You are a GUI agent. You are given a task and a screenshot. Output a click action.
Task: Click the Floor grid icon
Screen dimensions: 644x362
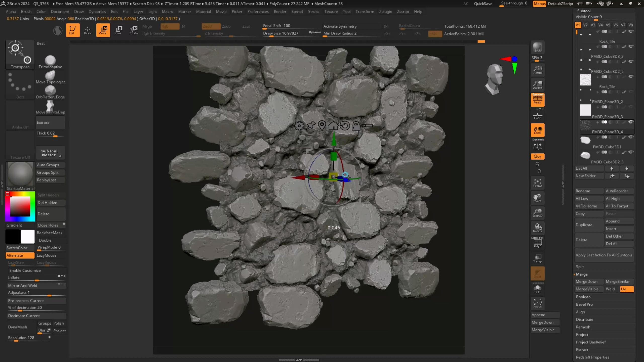[x=537, y=116]
